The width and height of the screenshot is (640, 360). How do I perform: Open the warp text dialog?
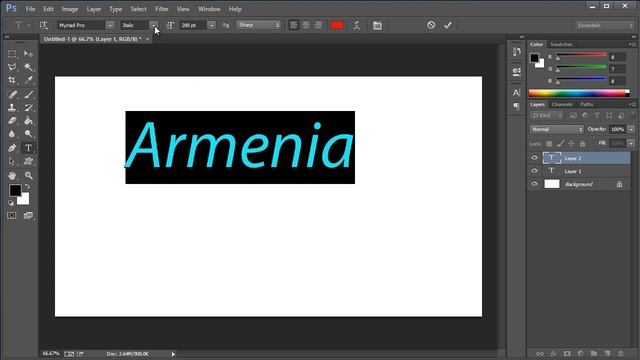357,25
